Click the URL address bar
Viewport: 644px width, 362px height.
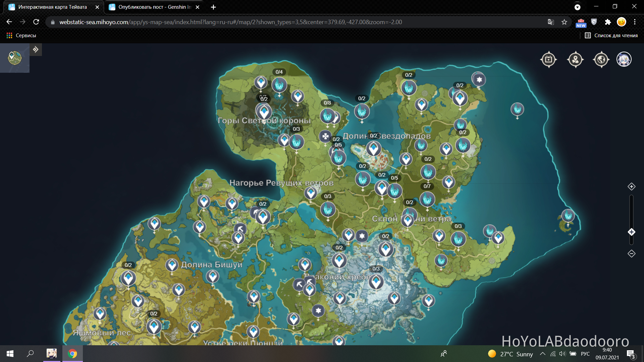295,22
